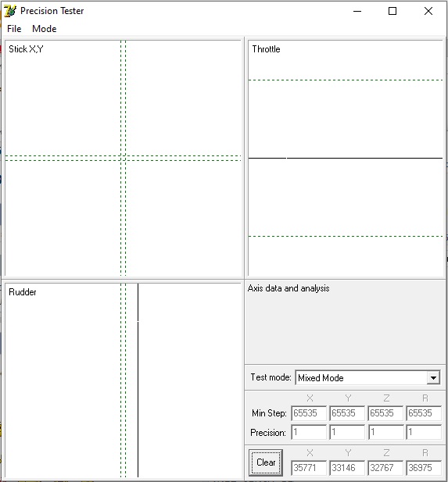Click the Y value field 33146
Viewport: 448px width, 482px height.
coord(347,468)
